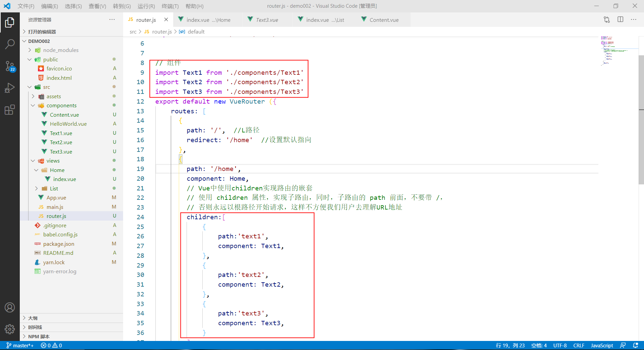
Task: Switch to Text3.vue tab
Action: (267, 20)
